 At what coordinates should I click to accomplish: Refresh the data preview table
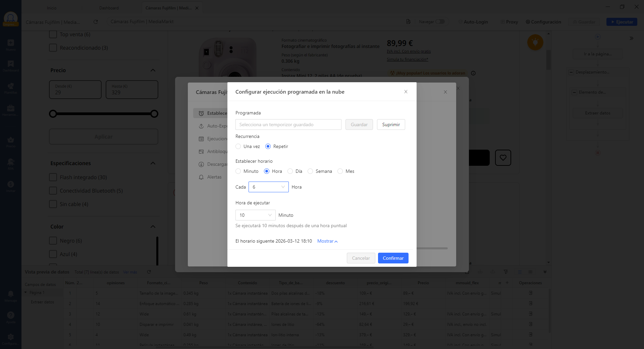149,272
